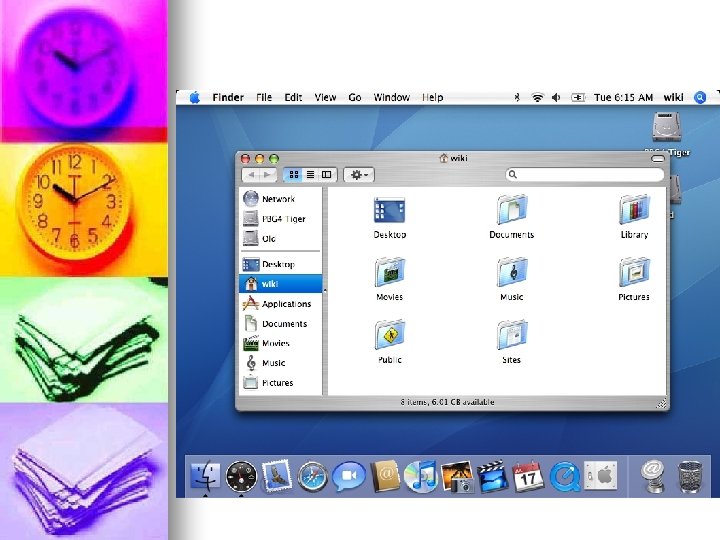Select the Public folder icon

(x=389, y=335)
